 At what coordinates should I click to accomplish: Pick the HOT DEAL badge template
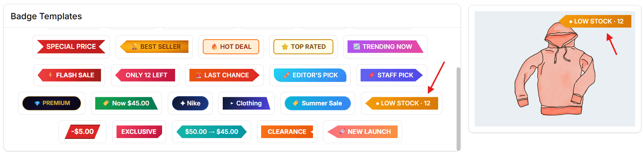[231, 47]
